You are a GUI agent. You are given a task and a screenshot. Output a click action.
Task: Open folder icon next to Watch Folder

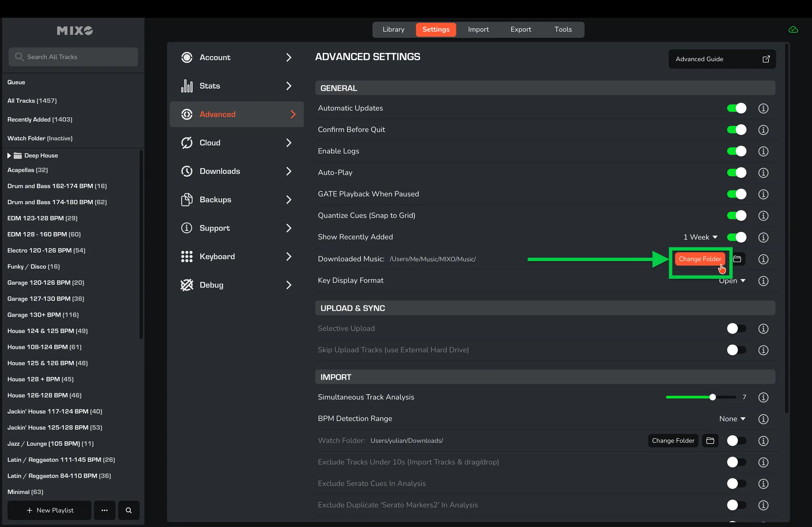point(710,441)
